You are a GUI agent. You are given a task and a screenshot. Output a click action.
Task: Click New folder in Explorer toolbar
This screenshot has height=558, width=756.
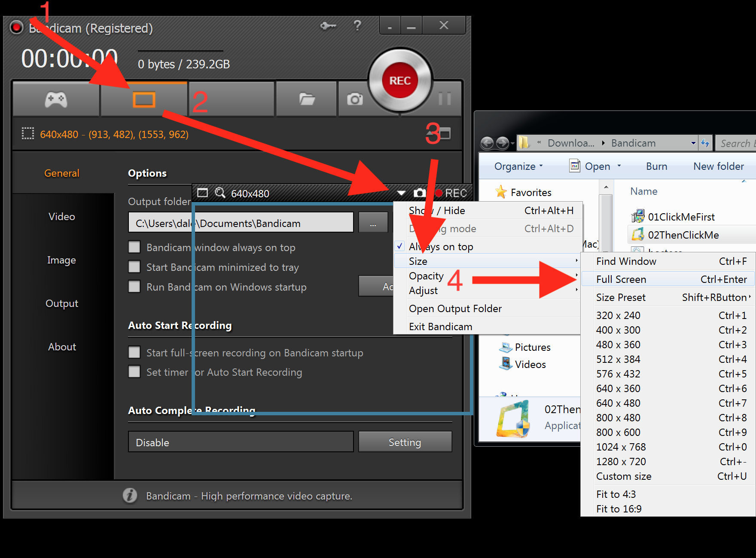(718, 166)
